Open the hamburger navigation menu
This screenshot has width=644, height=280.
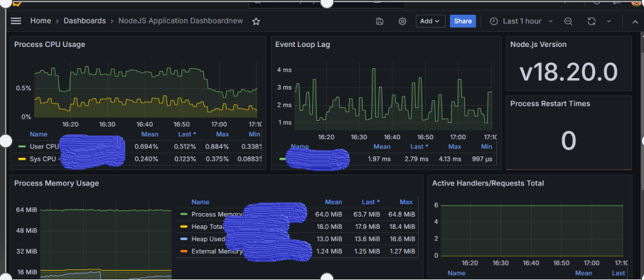16,21
